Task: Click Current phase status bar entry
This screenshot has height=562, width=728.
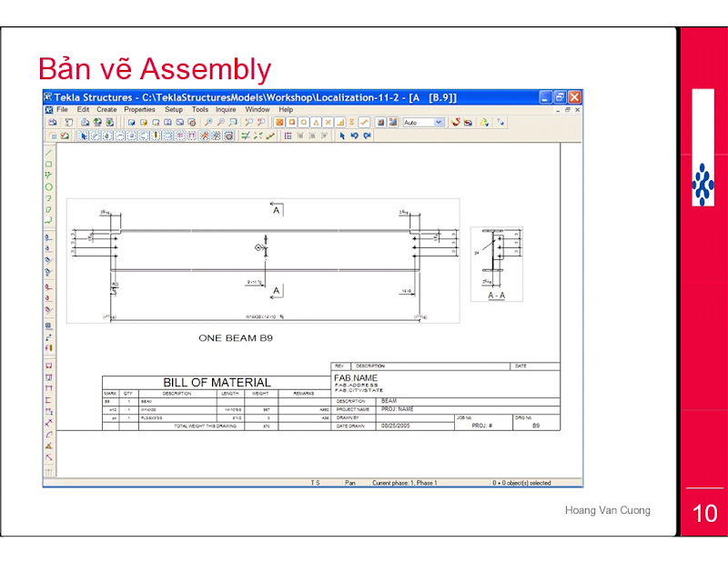Action: tap(404, 483)
